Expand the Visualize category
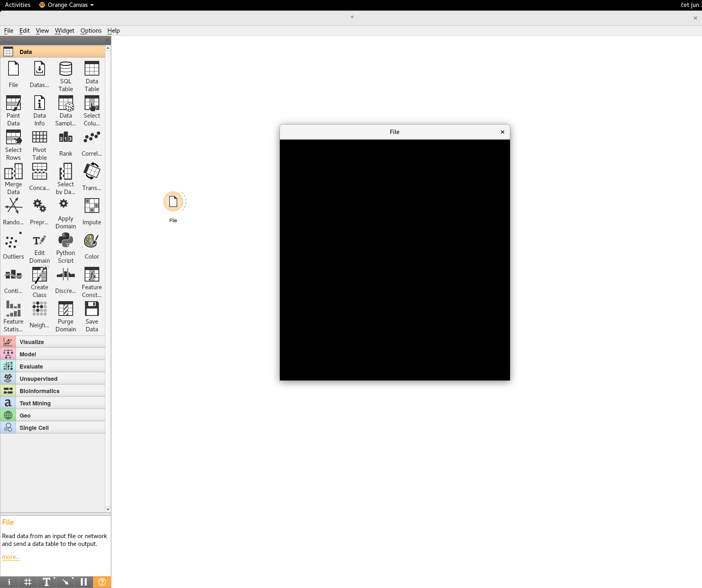The image size is (702, 588). tap(53, 342)
